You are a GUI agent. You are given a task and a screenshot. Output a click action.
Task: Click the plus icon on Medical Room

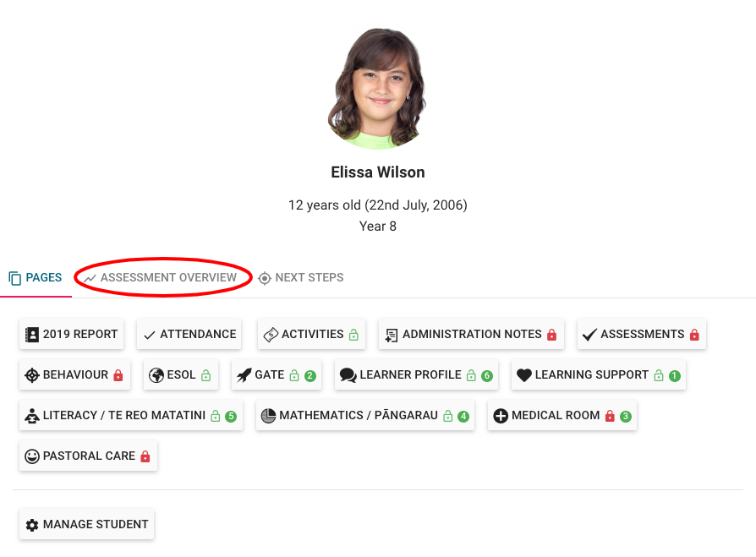tap(500, 416)
